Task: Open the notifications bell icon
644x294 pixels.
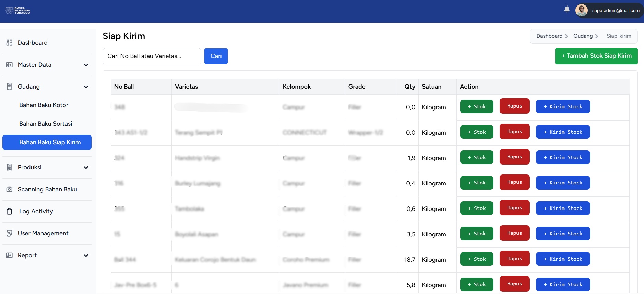Action: click(x=567, y=9)
